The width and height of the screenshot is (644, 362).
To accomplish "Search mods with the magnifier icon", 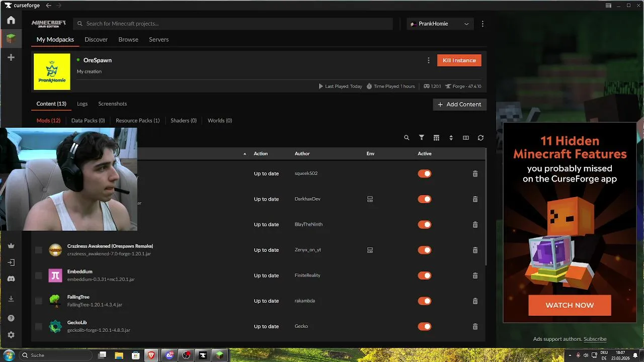I will click(x=407, y=138).
